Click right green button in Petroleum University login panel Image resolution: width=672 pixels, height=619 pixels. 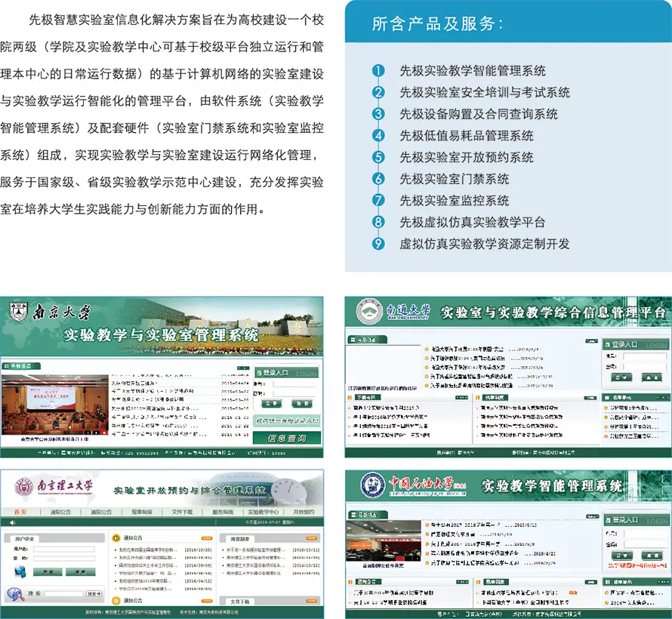tap(652, 556)
